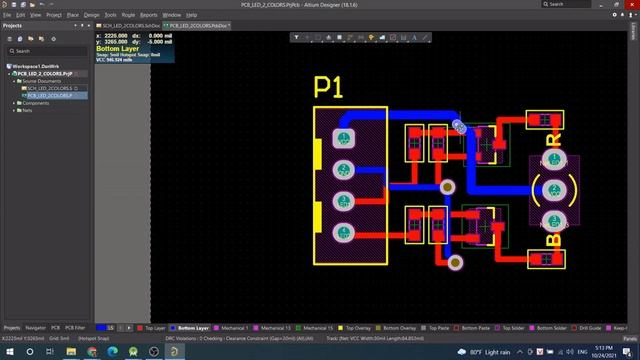640x360 pixels.
Task: Click the place keepout icon in the active bar
Action: pyautogui.click(x=393, y=38)
